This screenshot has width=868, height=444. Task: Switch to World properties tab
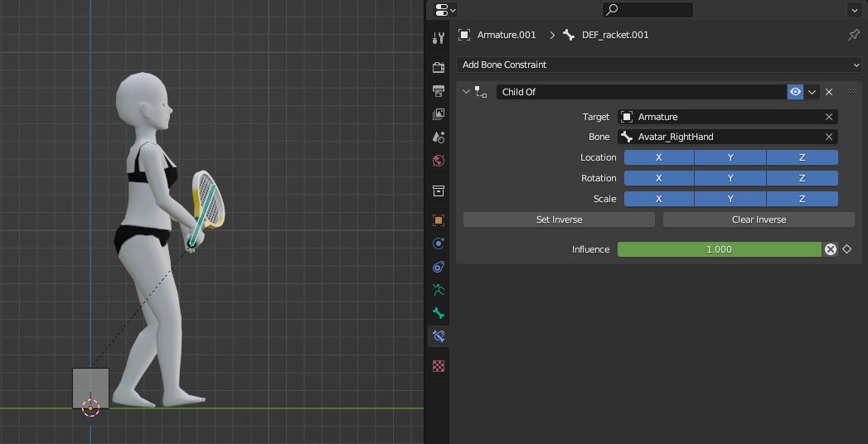tap(439, 161)
